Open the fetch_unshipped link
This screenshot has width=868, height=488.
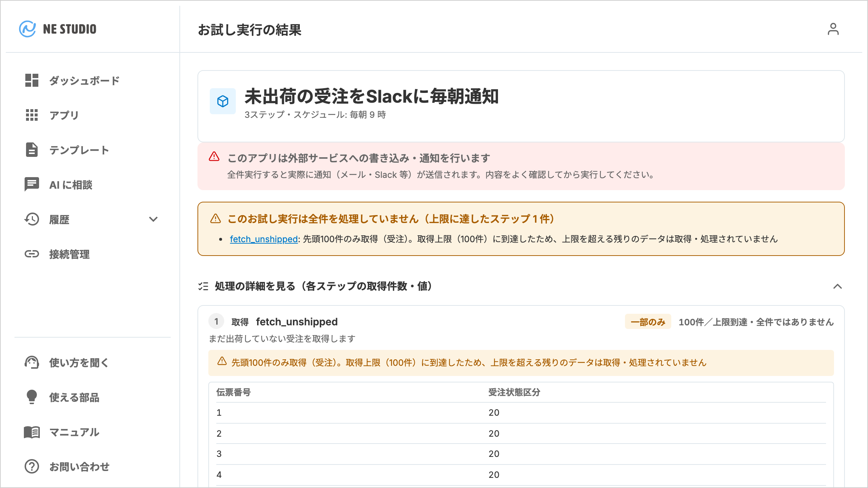tap(264, 239)
